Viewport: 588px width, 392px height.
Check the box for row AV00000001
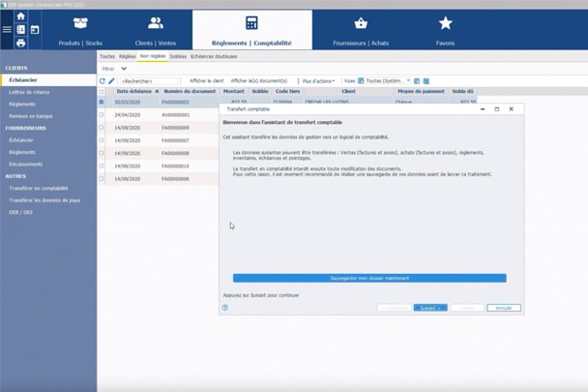[102, 114]
